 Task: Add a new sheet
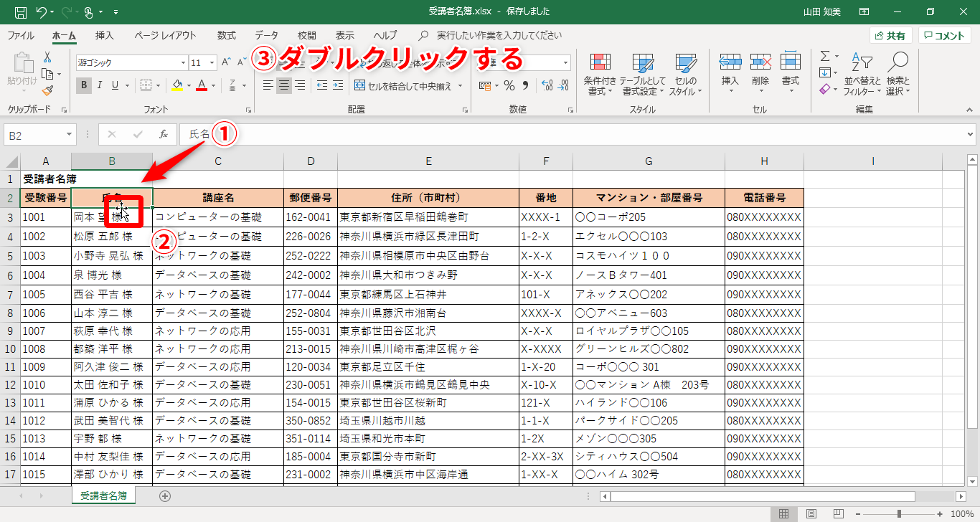165,496
